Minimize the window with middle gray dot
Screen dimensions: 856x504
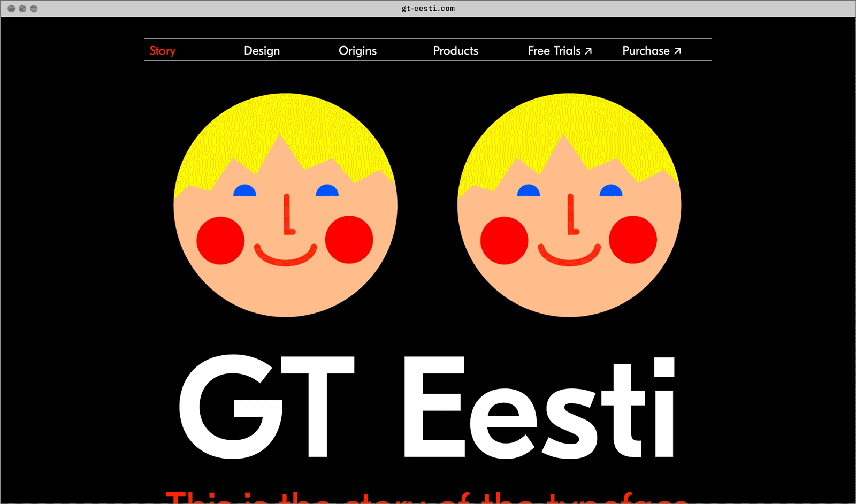22,9
